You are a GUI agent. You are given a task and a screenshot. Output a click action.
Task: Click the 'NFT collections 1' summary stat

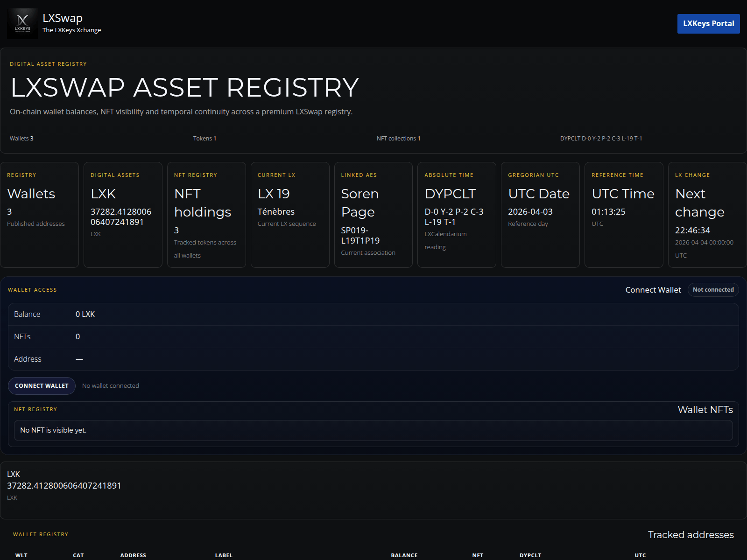click(x=399, y=139)
